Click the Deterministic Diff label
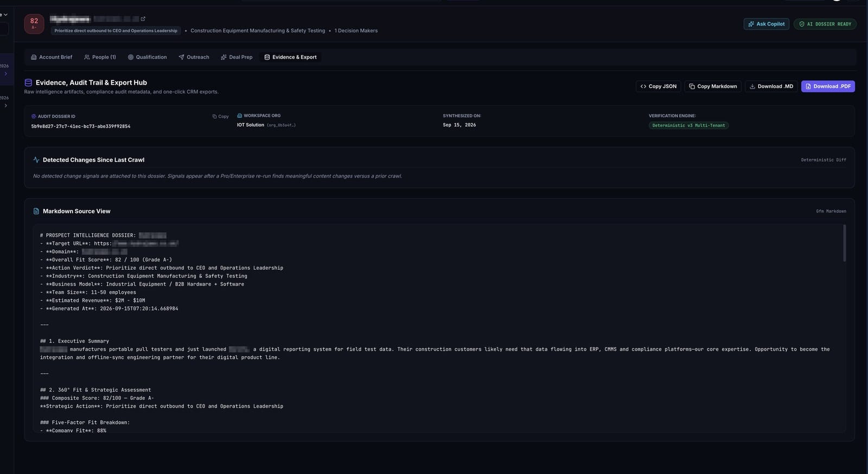This screenshot has height=474, width=868. click(824, 160)
